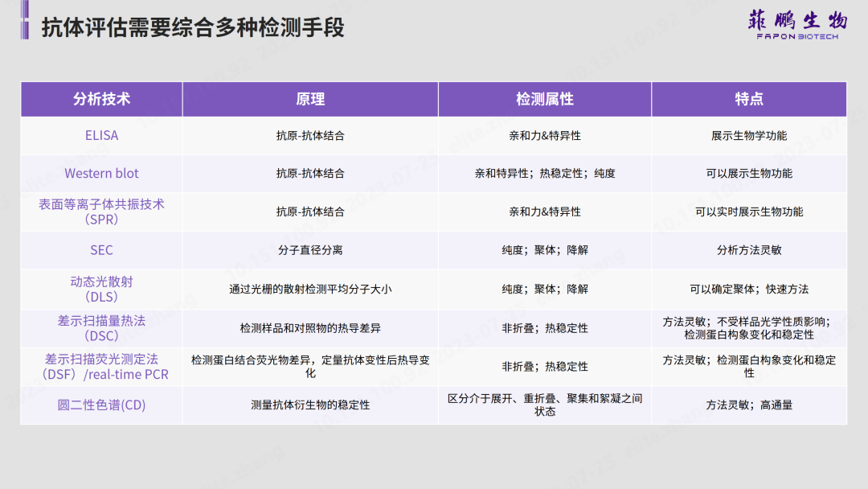Image resolution: width=868 pixels, height=489 pixels.
Task: Click the ELISA row label
Action: click(101, 136)
